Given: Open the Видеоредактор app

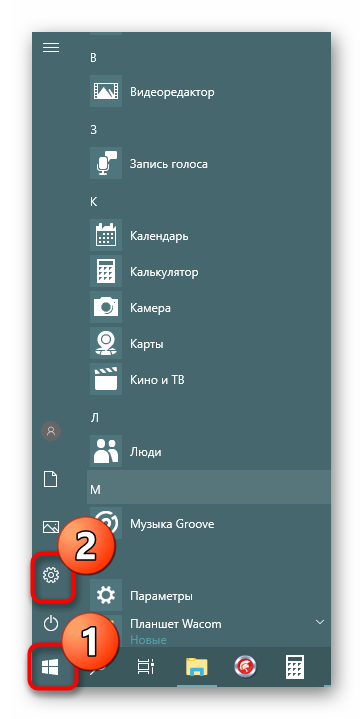Looking at the screenshot, I should 209,92.
